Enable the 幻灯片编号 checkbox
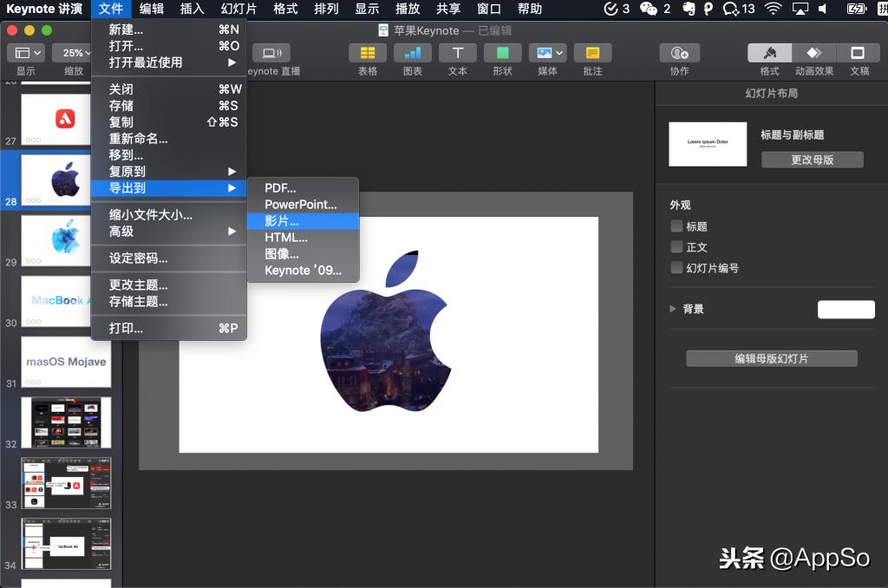 pyautogui.click(x=675, y=267)
